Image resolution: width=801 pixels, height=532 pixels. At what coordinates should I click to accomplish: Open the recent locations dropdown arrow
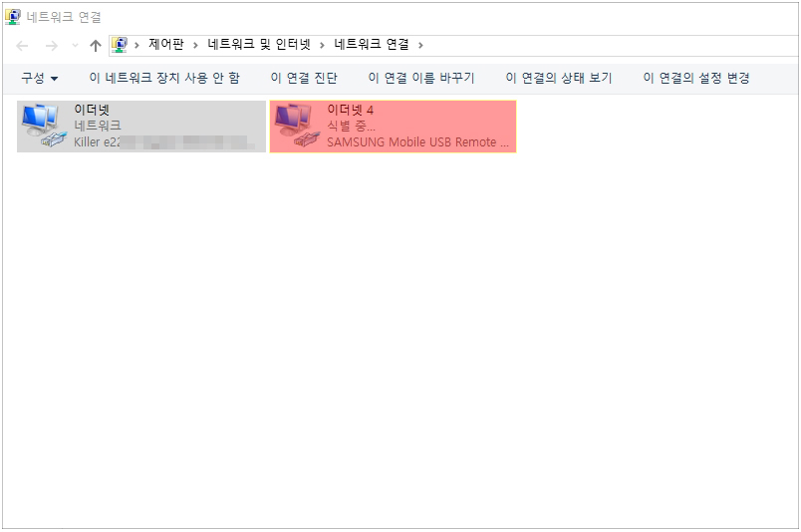(x=75, y=46)
